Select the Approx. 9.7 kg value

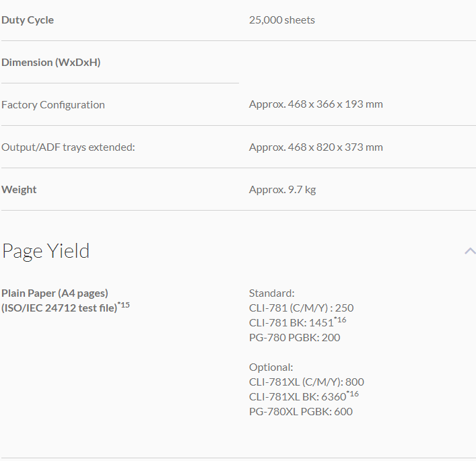coord(282,190)
